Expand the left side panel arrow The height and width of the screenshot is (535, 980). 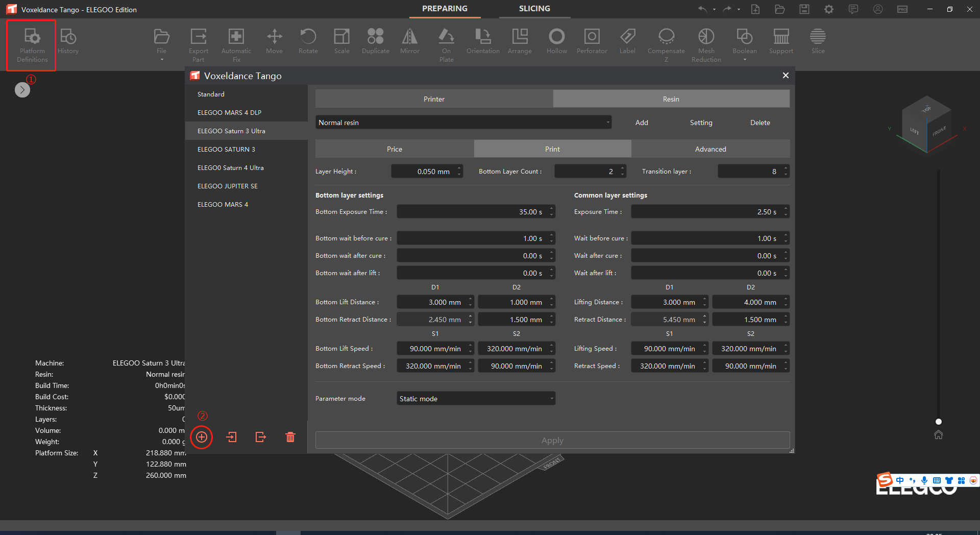coord(22,90)
